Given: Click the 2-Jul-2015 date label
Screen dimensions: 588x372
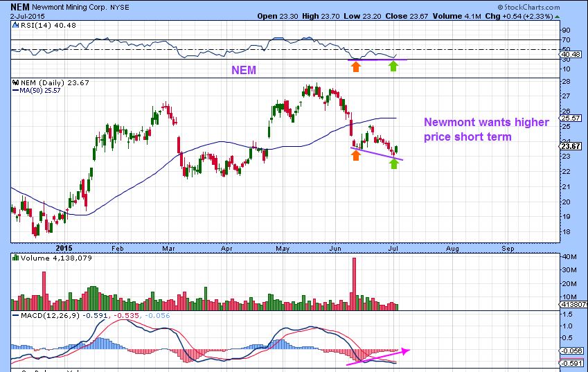Looking at the screenshot, I should [x=28, y=16].
